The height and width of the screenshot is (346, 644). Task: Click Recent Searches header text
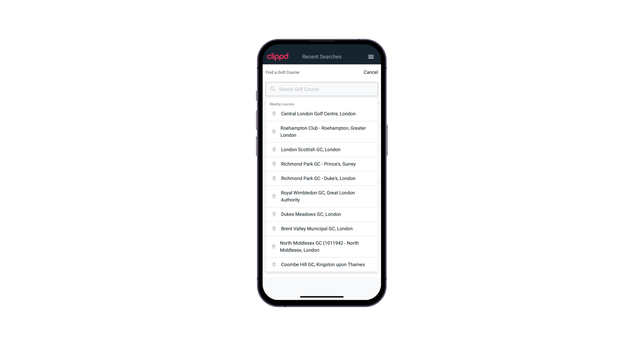click(322, 57)
